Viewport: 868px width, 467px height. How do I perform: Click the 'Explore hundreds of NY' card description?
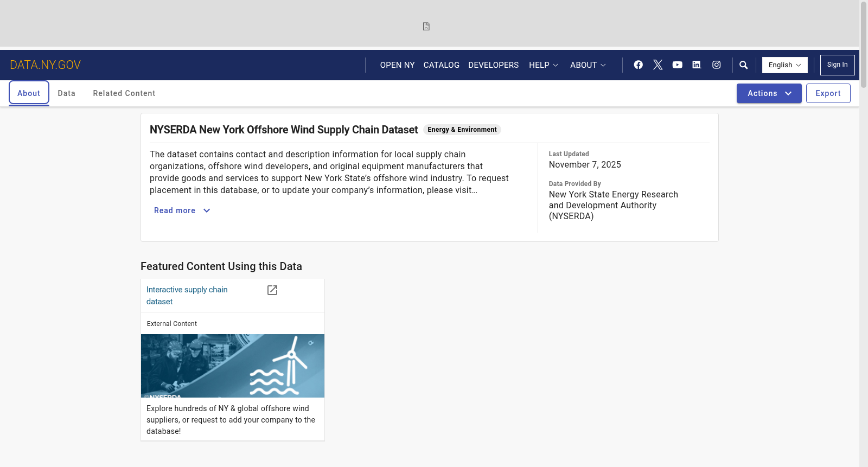231,420
